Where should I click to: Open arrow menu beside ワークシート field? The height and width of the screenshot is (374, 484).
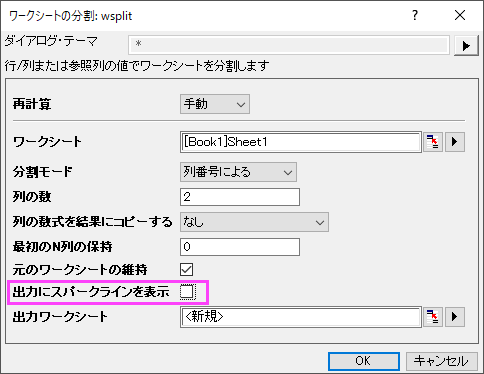[455, 142]
